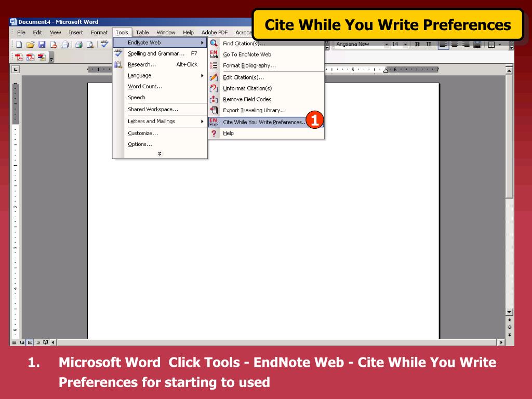Switch to Normal view button
The width and height of the screenshot is (532, 399).
point(14,342)
